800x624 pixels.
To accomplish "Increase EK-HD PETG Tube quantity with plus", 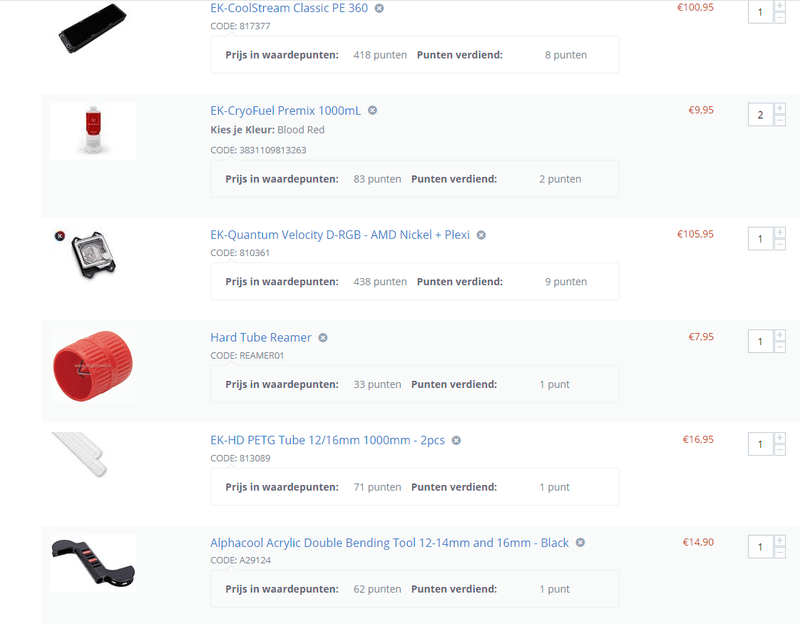I will click(780, 438).
